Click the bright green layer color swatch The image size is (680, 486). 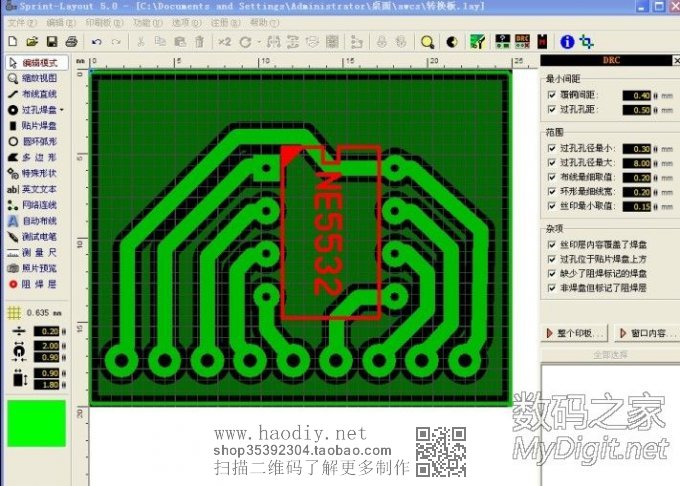36,424
